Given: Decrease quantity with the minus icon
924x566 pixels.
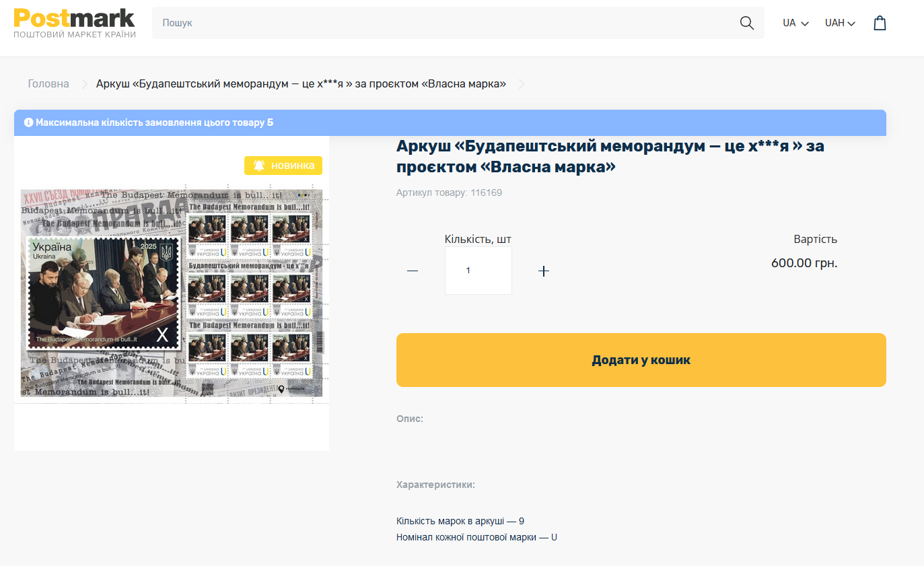Looking at the screenshot, I should [x=413, y=271].
